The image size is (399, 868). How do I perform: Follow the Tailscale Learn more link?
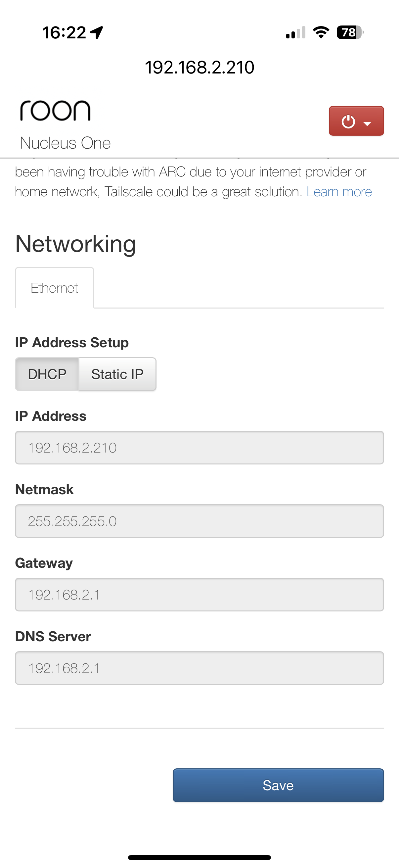click(339, 192)
